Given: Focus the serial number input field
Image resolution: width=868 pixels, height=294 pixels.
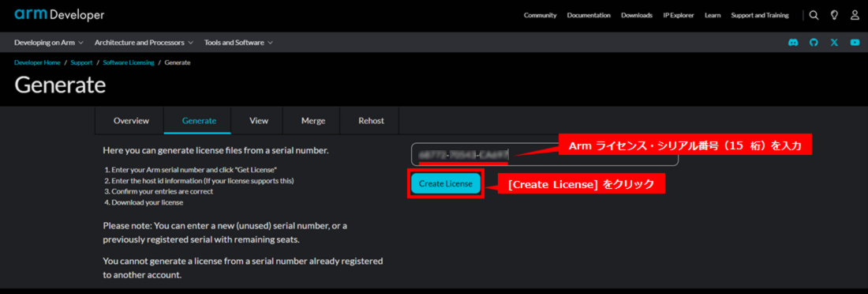Looking at the screenshot, I should tap(544, 155).
